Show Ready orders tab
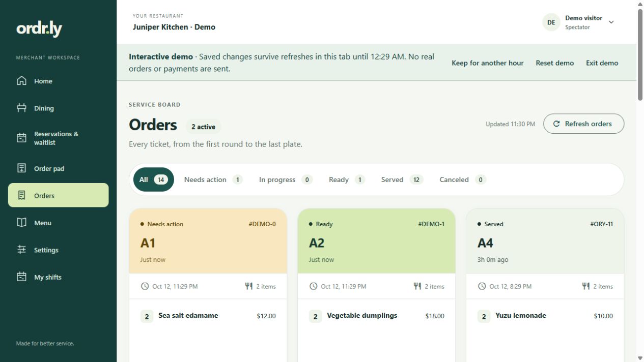This screenshot has width=644, height=362. click(347, 179)
